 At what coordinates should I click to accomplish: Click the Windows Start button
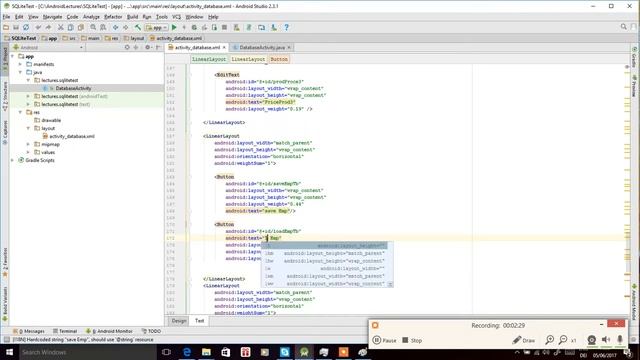[9, 352]
